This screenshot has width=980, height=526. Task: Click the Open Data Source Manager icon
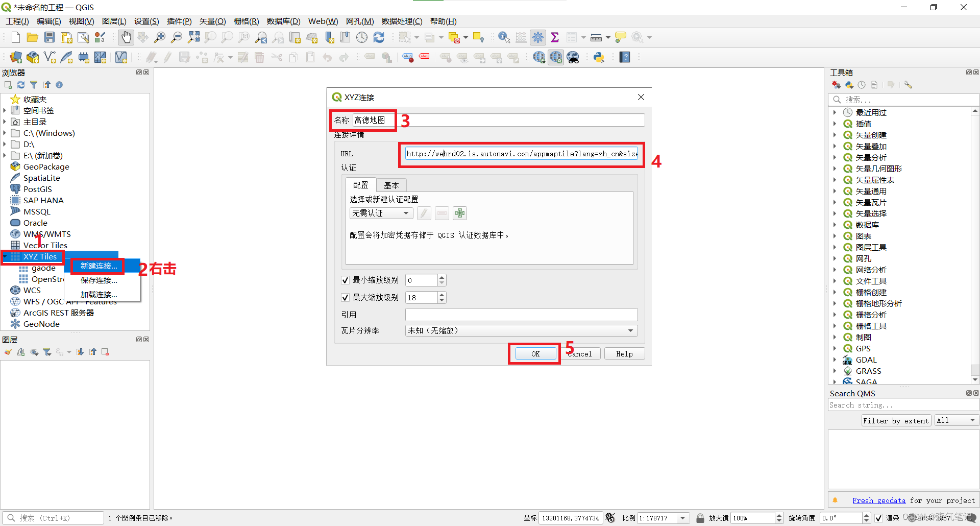16,57
